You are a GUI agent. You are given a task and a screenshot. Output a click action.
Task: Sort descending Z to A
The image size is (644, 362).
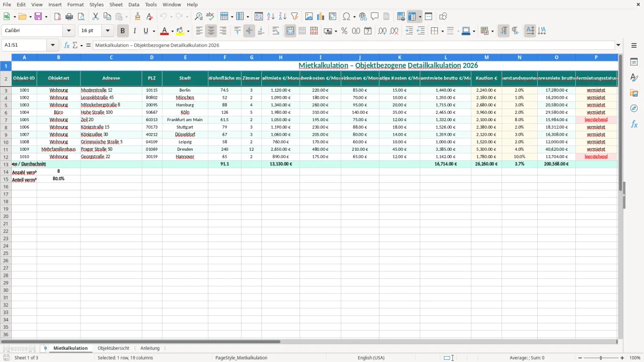[283, 17]
